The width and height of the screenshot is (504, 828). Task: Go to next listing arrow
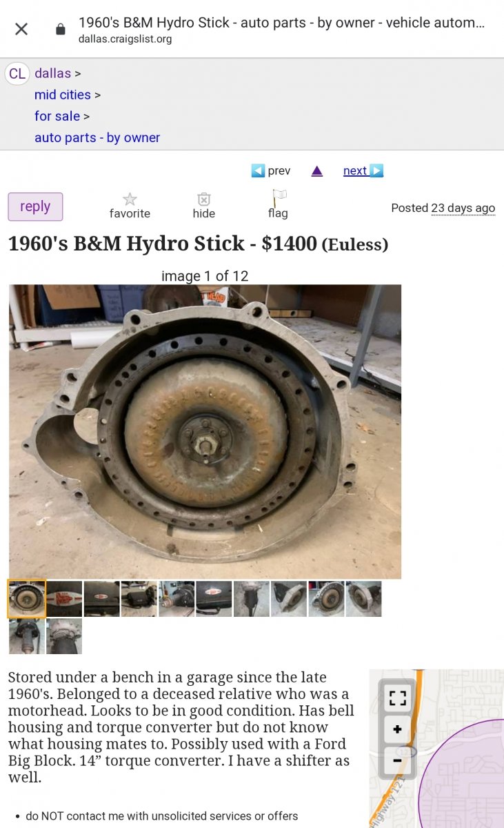[363, 170]
